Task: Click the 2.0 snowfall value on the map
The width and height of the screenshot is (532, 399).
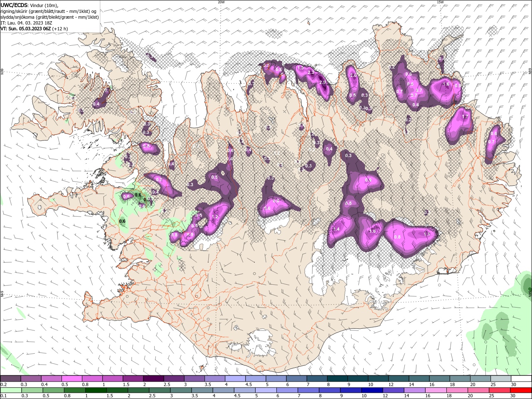Action: coord(353,76)
